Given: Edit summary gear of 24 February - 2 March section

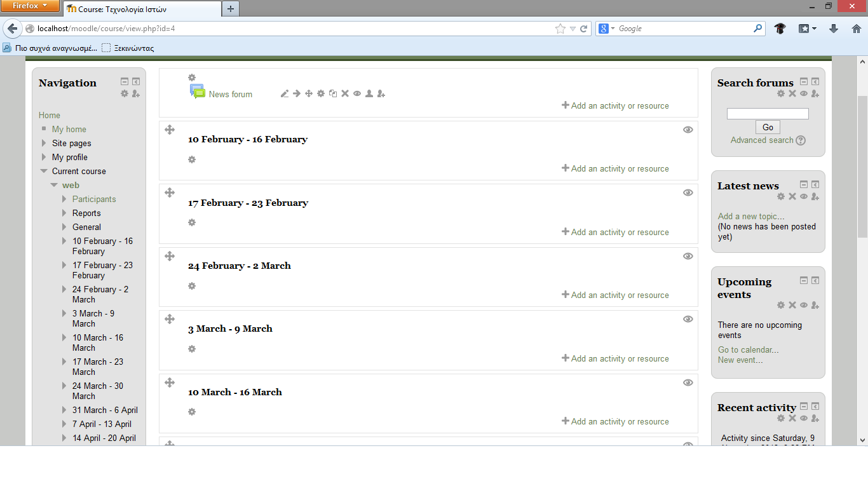Looking at the screenshot, I should (192, 286).
